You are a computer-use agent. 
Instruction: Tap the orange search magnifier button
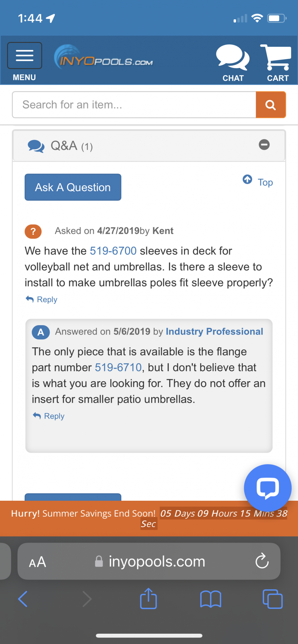271,105
